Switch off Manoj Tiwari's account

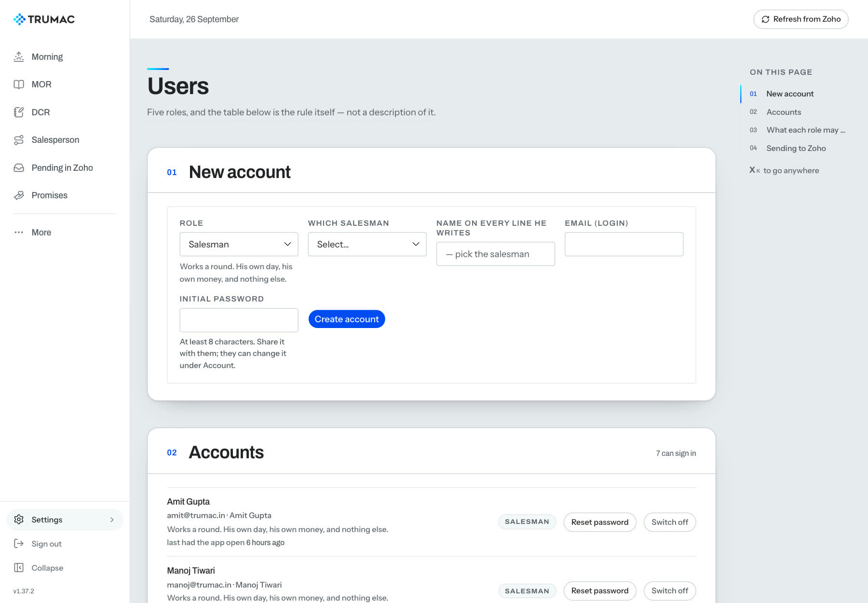[x=670, y=591]
